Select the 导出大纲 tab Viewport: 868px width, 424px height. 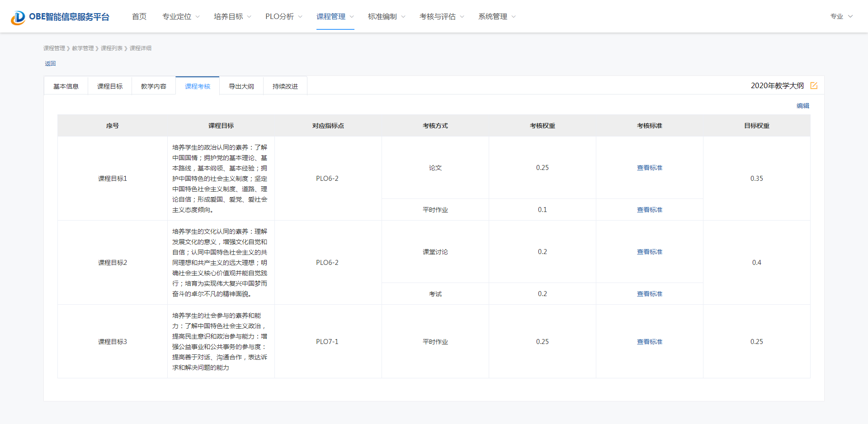tap(241, 86)
